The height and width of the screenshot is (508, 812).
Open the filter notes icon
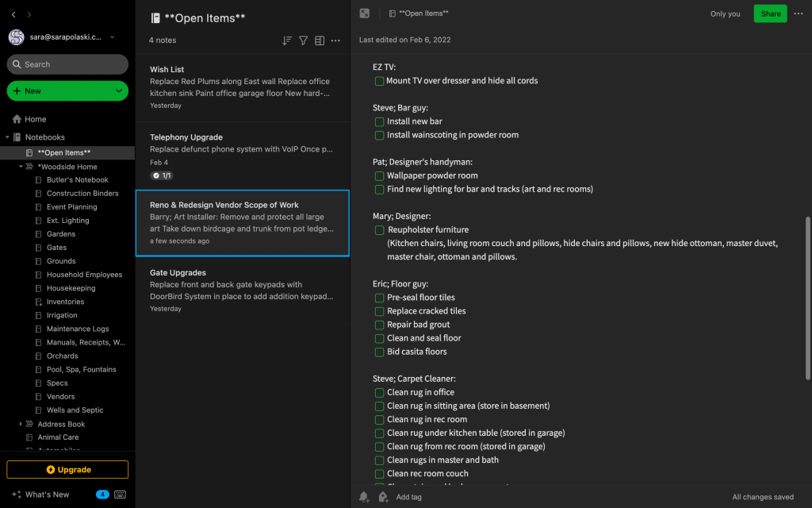[x=303, y=40]
